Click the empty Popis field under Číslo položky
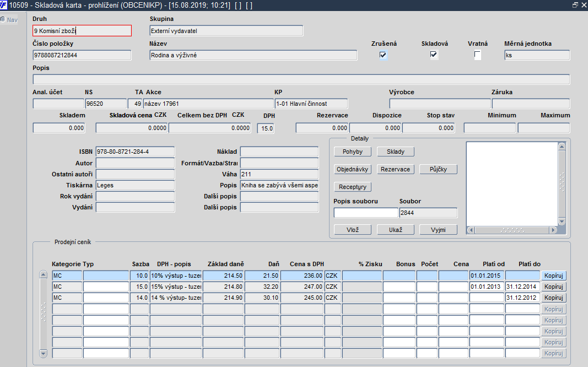 (x=301, y=79)
